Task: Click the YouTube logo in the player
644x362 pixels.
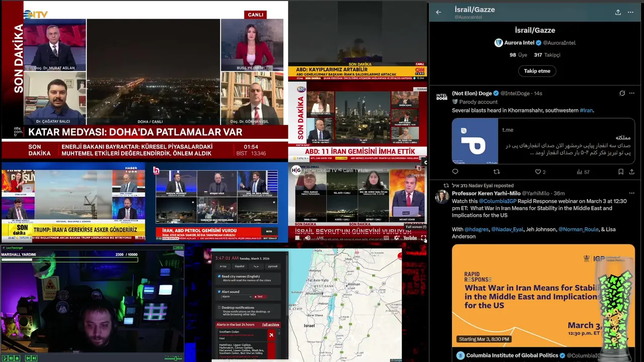Action: click(410, 238)
